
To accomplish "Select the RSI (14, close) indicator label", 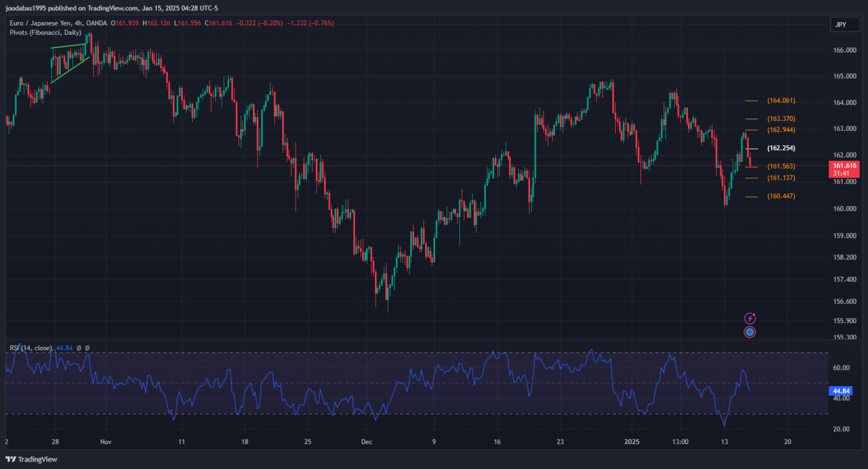I will coord(31,348).
